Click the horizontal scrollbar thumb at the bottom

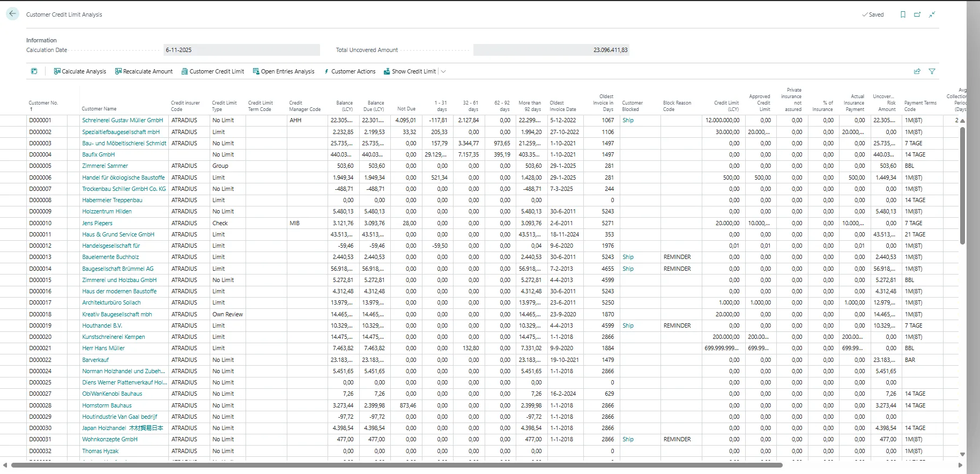click(x=397, y=465)
